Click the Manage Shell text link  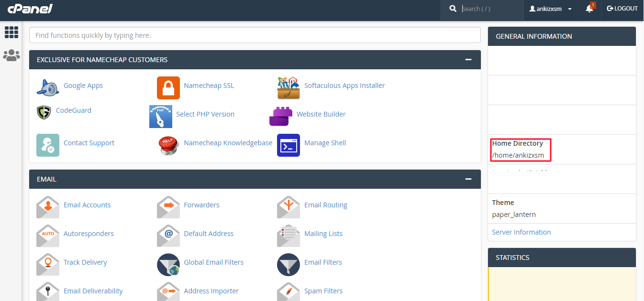[x=325, y=143]
